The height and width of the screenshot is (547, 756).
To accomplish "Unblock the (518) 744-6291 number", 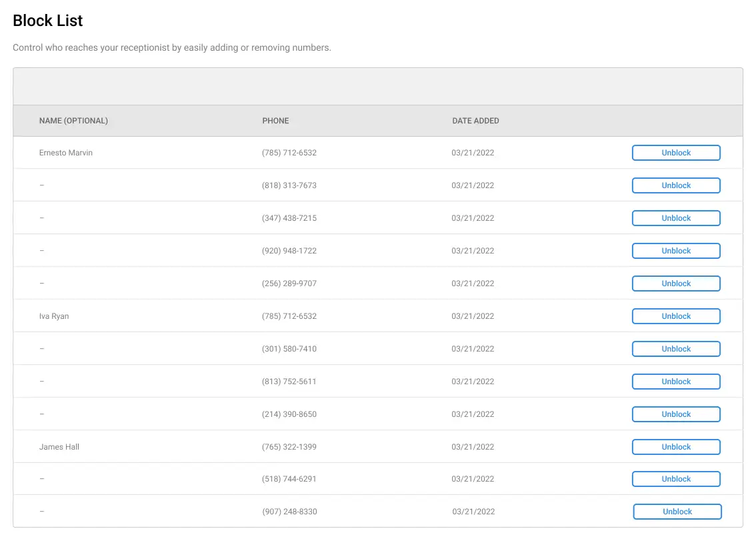I will [x=676, y=479].
